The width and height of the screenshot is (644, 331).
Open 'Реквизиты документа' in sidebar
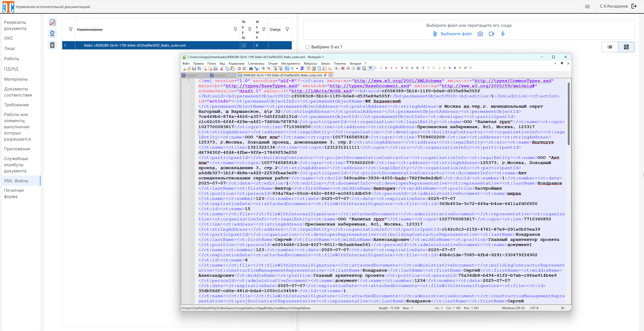(x=15, y=25)
